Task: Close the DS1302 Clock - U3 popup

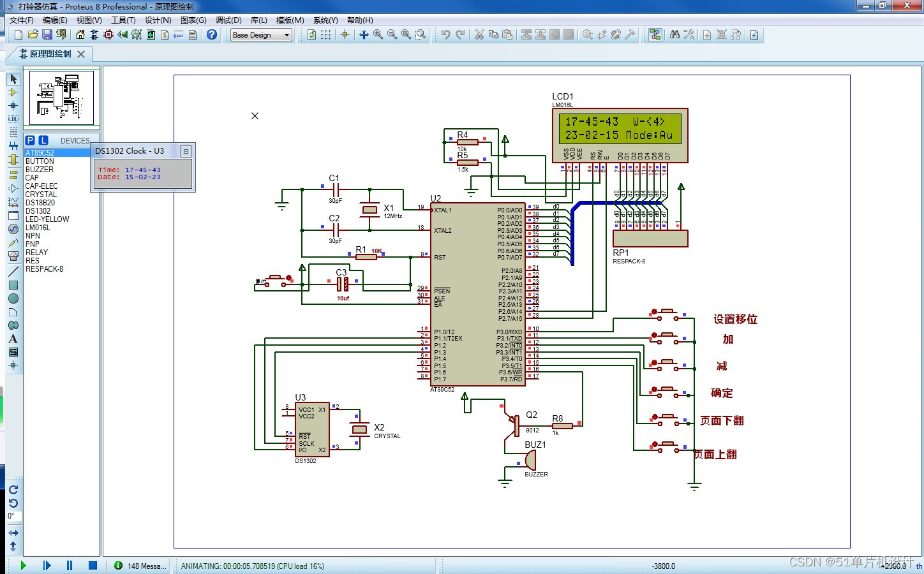Action: tap(186, 151)
